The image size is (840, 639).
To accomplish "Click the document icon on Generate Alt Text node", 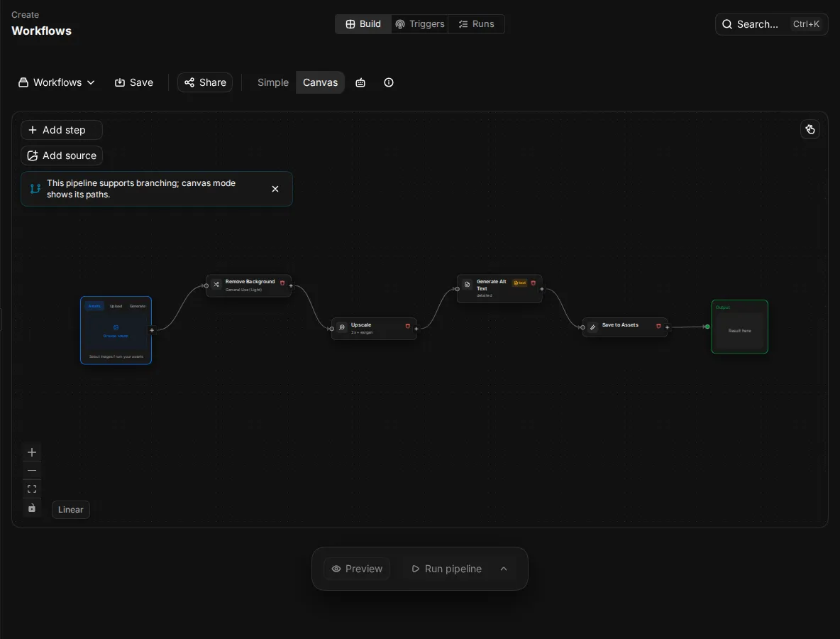I will click(x=467, y=284).
